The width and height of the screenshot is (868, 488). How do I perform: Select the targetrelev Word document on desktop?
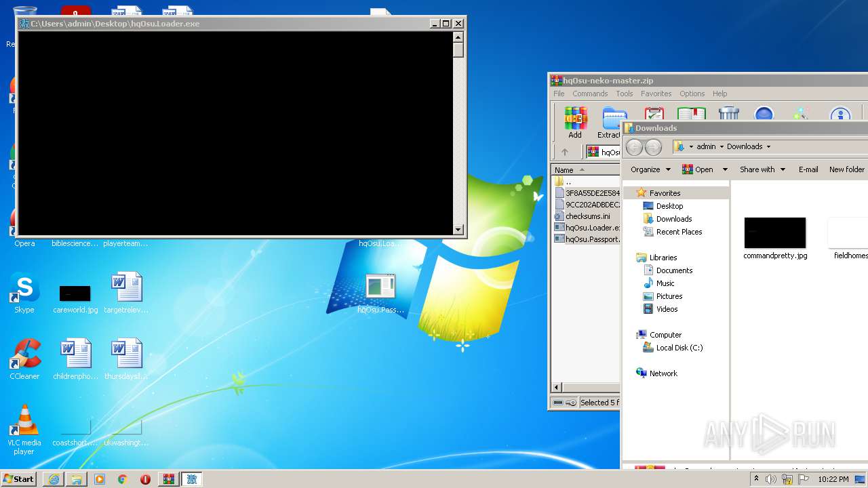[x=126, y=293]
